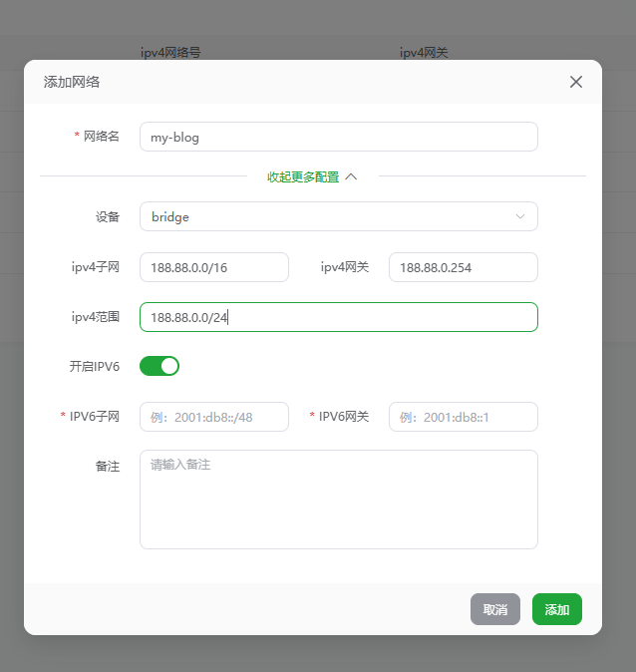Click the 添加网络 dialog title
636x672 pixels.
point(72,82)
